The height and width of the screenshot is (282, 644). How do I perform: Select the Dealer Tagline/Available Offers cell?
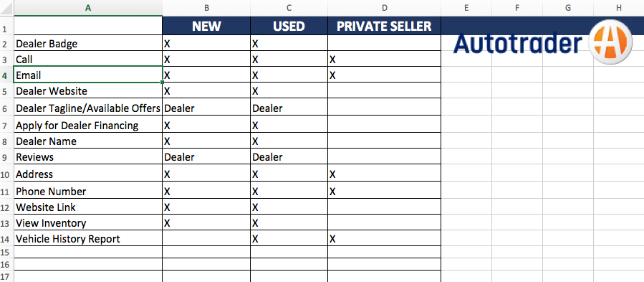88,108
